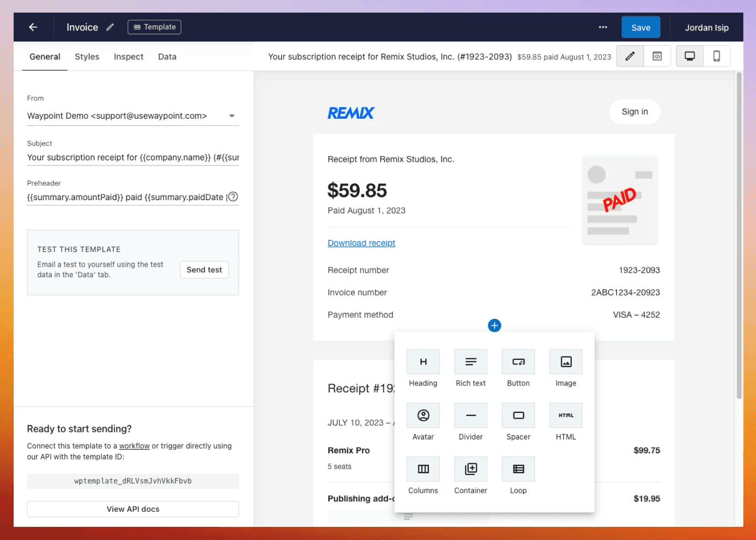Image resolution: width=756 pixels, height=540 pixels.
Task: Click the TEST THIS TEMPLATE heading
Action: click(79, 250)
